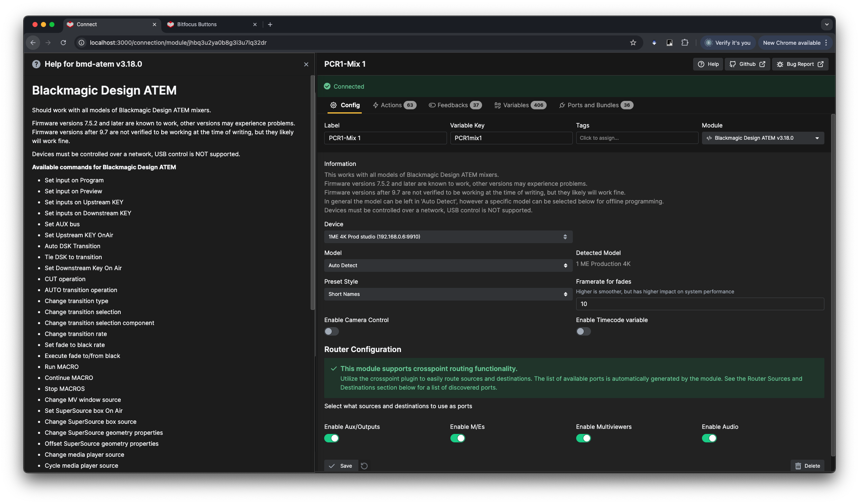The height and width of the screenshot is (504, 859).
Task: Toggle Enable Timecode variable switch
Action: 583,331
